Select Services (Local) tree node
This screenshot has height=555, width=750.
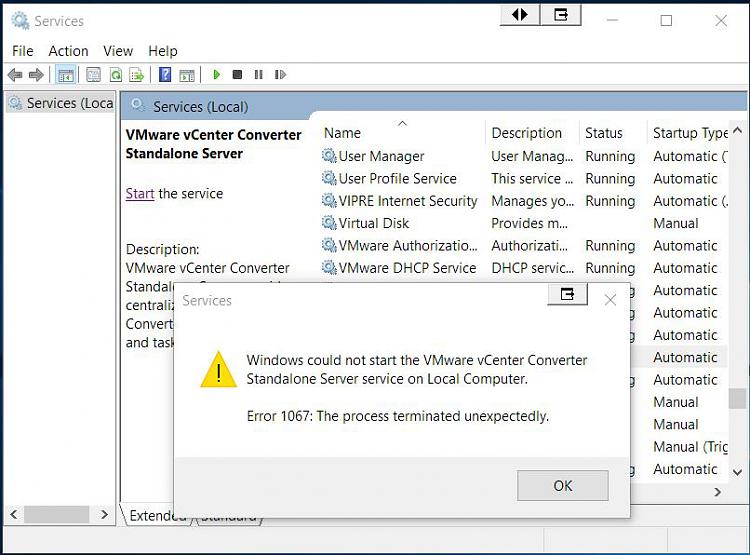coord(62,103)
